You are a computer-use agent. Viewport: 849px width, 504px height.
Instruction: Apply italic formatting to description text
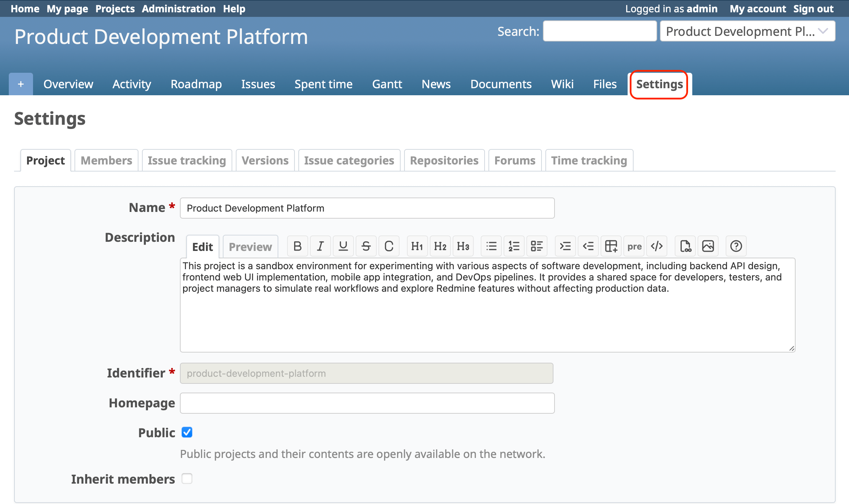click(x=320, y=246)
